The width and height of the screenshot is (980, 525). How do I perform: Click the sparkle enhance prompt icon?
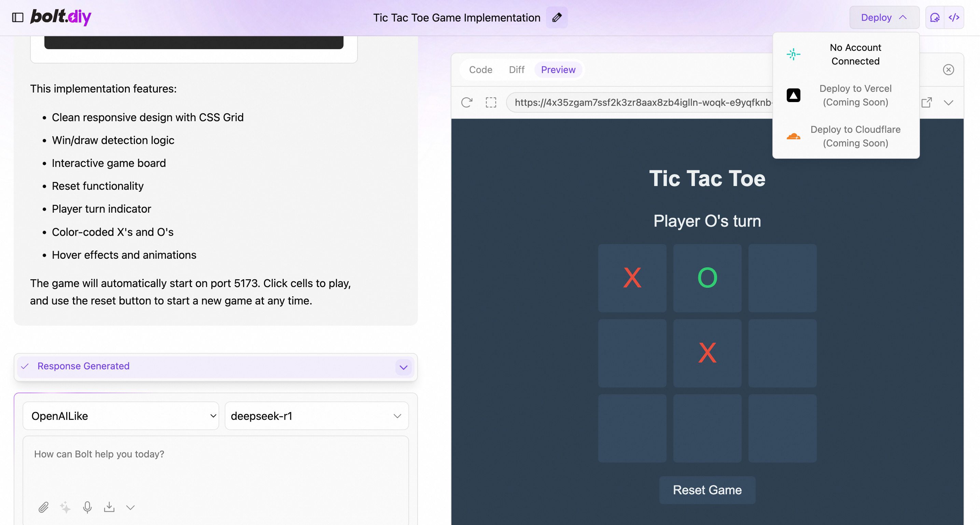(x=65, y=507)
